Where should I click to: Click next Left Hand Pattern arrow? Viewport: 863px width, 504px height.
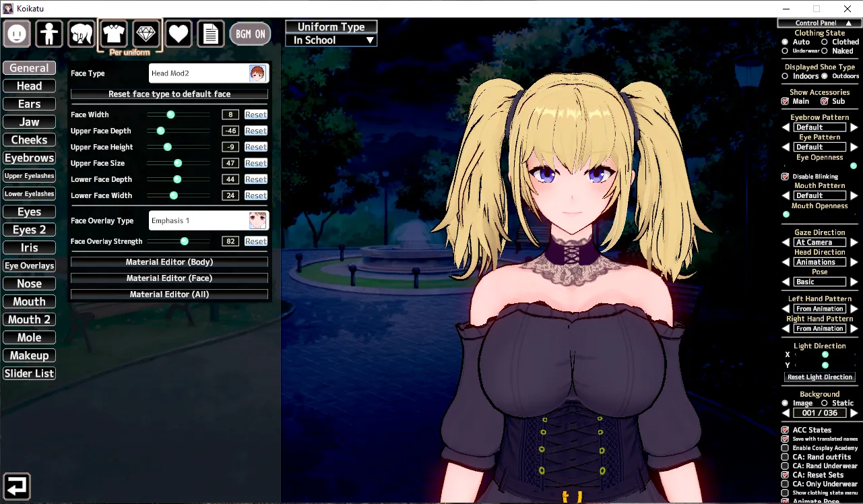[x=854, y=309]
